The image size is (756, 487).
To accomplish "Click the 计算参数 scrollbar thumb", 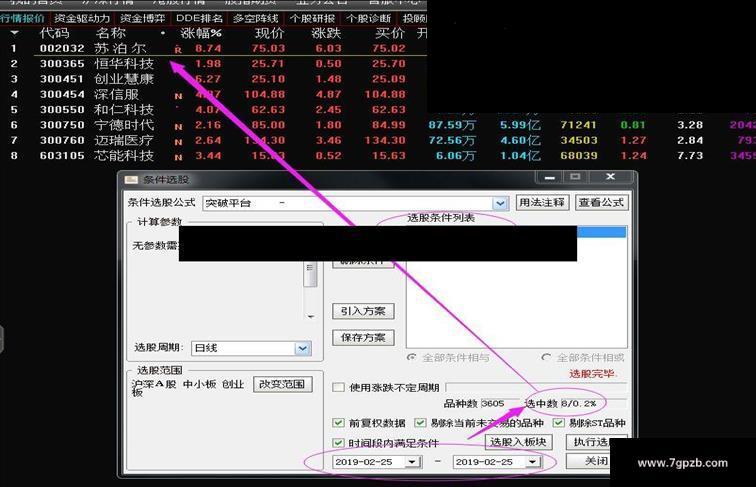I will [310, 274].
